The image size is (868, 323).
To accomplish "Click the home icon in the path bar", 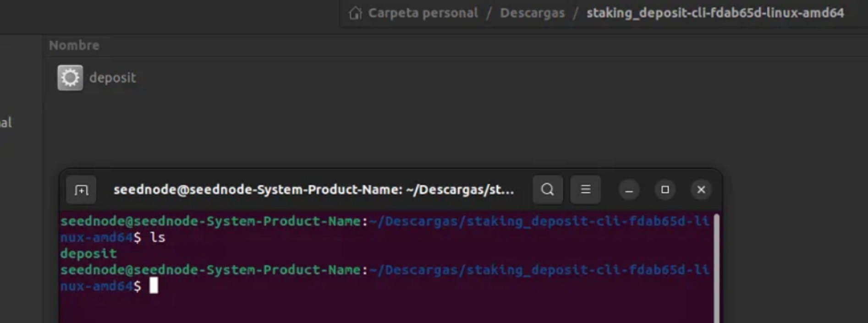I will 355,13.
